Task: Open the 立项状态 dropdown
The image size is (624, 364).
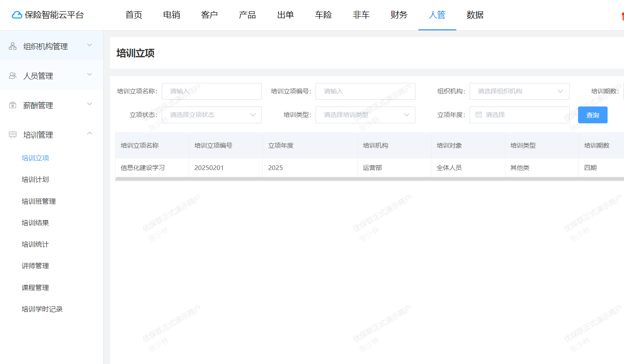Action: pos(212,115)
